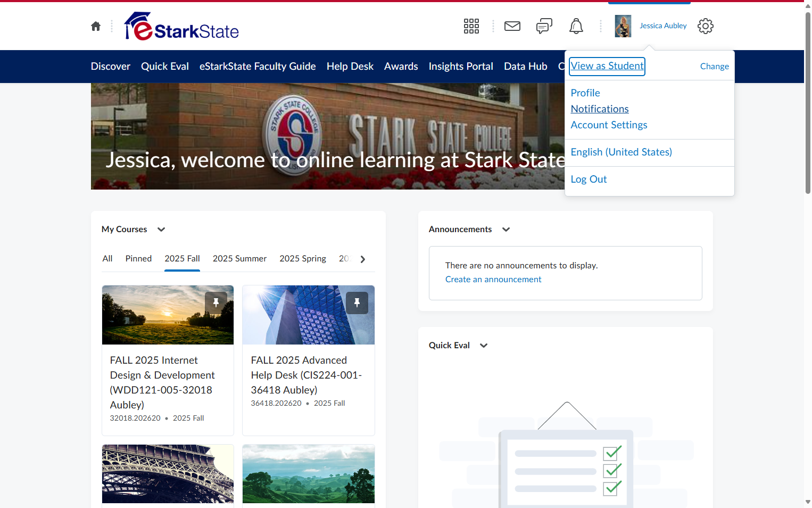812x508 pixels.
Task: Open Awards in the navbar
Action: point(401,67)
